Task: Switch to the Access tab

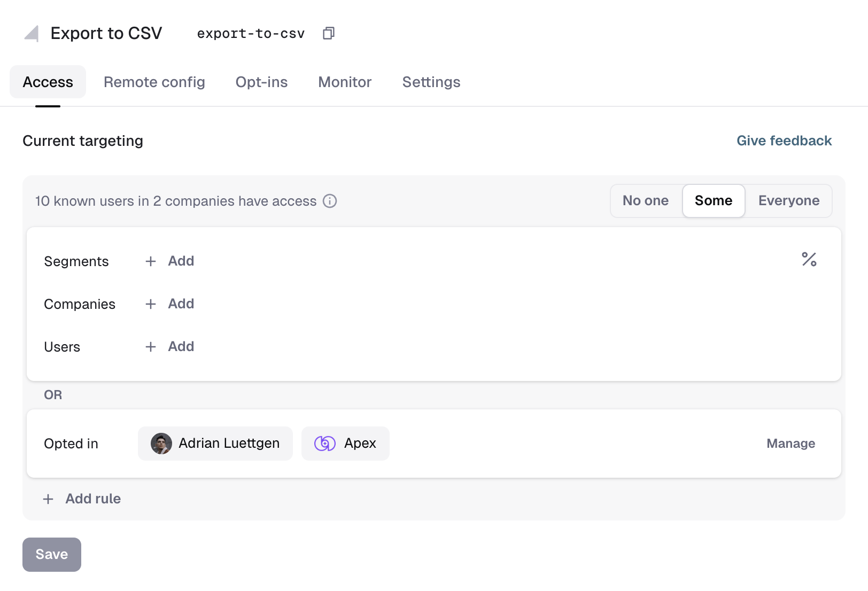Action: [x=48, y=82]
